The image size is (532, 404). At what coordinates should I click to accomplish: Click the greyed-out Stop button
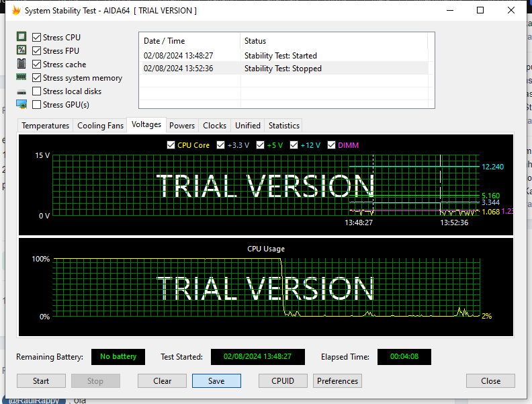click(x=95, y=381)
